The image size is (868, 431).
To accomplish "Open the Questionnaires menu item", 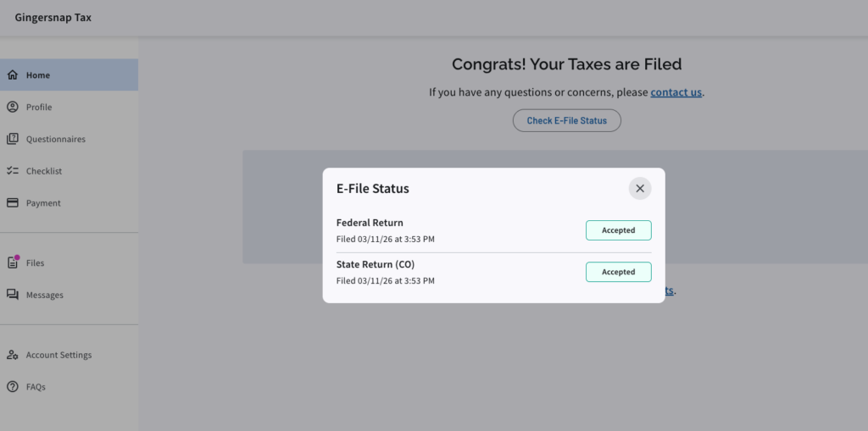I will pyautogui.click(x=55, y=139).
